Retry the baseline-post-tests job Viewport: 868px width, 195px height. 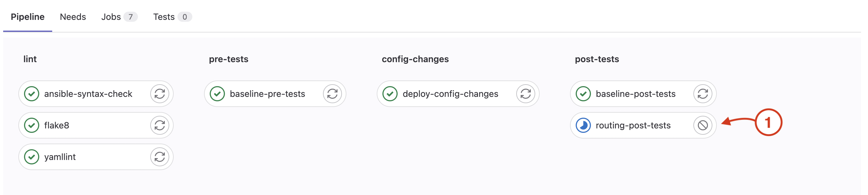point(703,94)
